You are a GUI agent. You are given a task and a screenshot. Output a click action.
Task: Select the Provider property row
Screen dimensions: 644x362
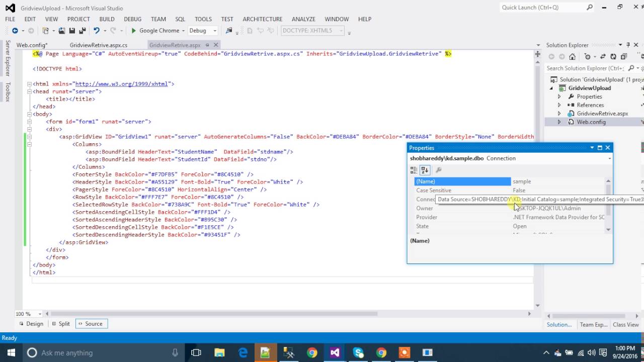[x=509, y=217]
